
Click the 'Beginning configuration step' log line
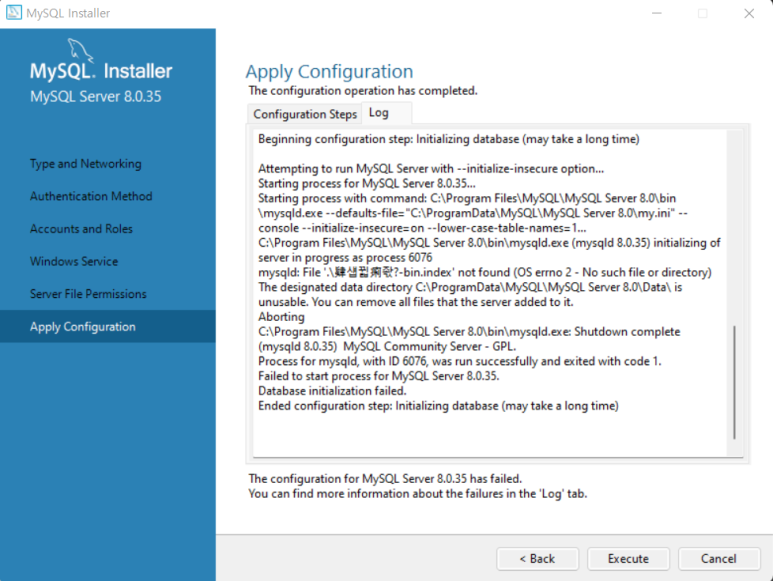click(x=449, y=139)
